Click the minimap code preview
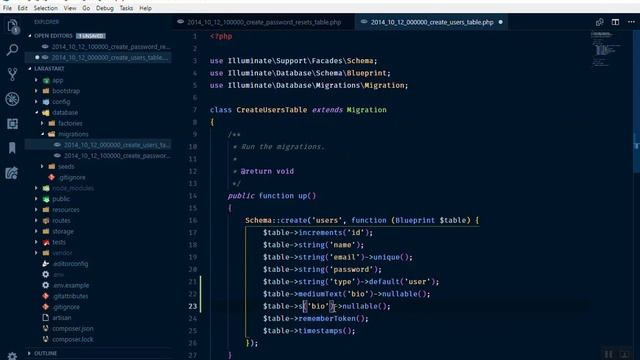640x360 pixels. click(606, 49)
